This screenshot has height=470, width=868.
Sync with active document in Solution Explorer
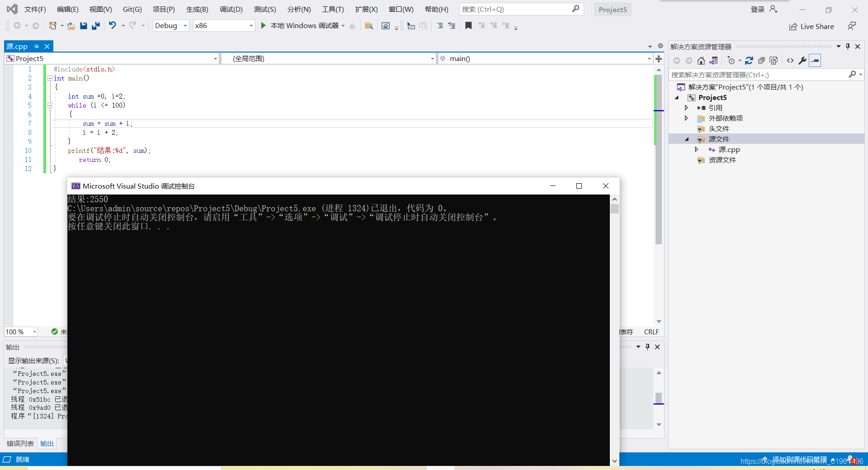749,61
